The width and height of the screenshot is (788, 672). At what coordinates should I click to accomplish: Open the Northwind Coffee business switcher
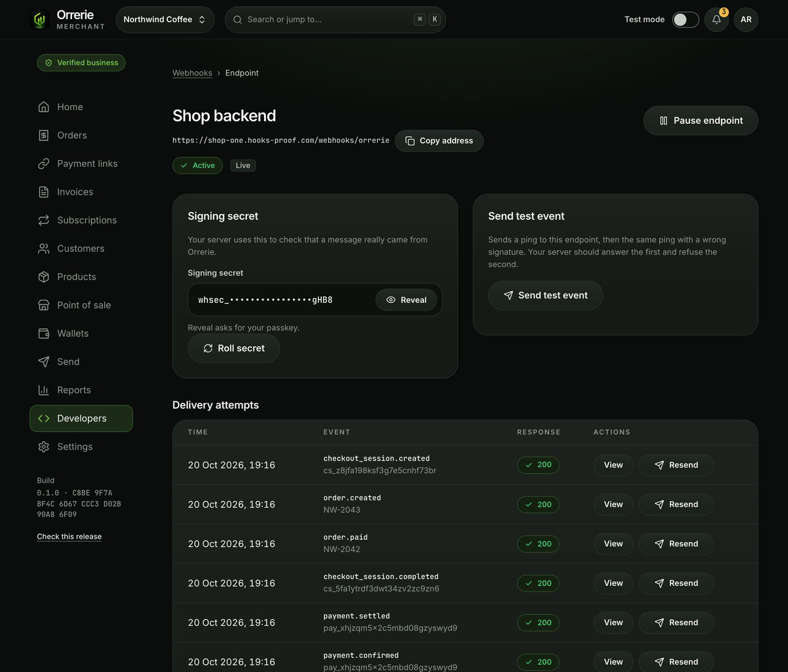tap(165, 20)
